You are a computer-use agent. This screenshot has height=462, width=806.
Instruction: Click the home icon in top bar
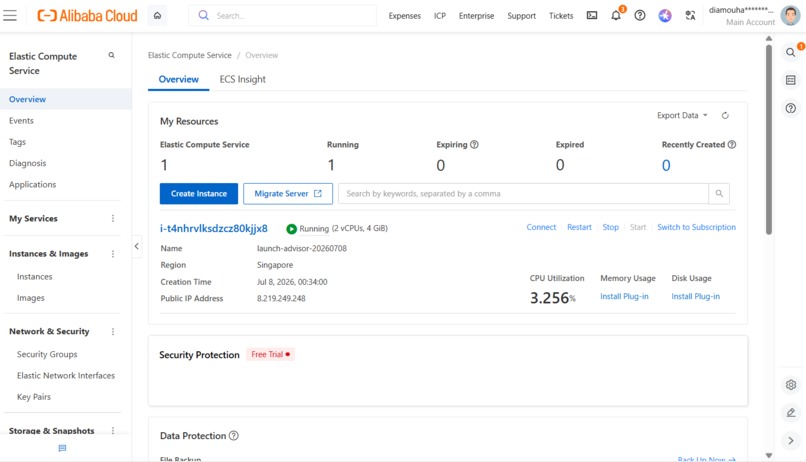pos(157,15)
